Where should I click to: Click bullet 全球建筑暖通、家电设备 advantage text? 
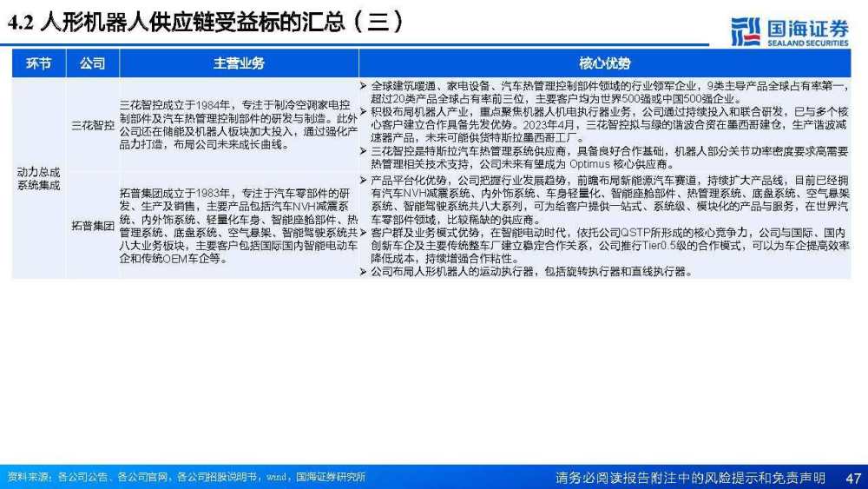(609, 92)
